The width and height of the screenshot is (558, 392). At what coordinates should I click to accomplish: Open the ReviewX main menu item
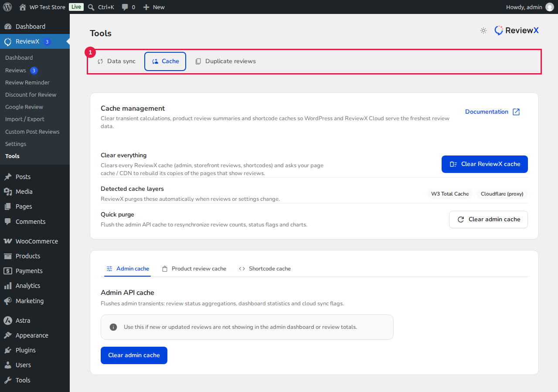tap(35, 41)
